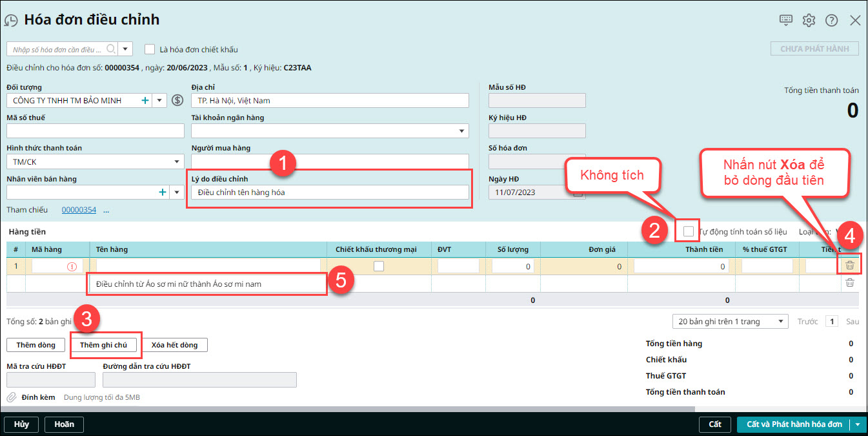The width and height of the screenshot is (868, 436).
Task: Open the settings gear icon
Action: click(809, 20)
